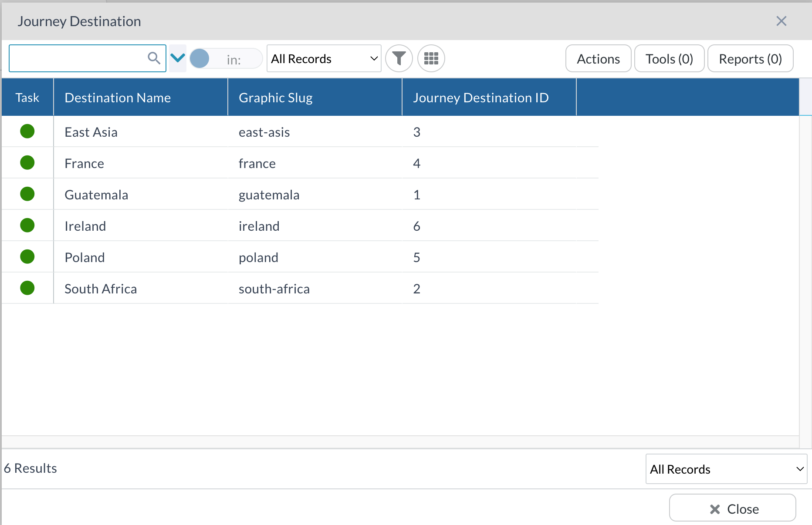Click ID value 5 in Poland row
812x525 pixels.
click(416, 257)
